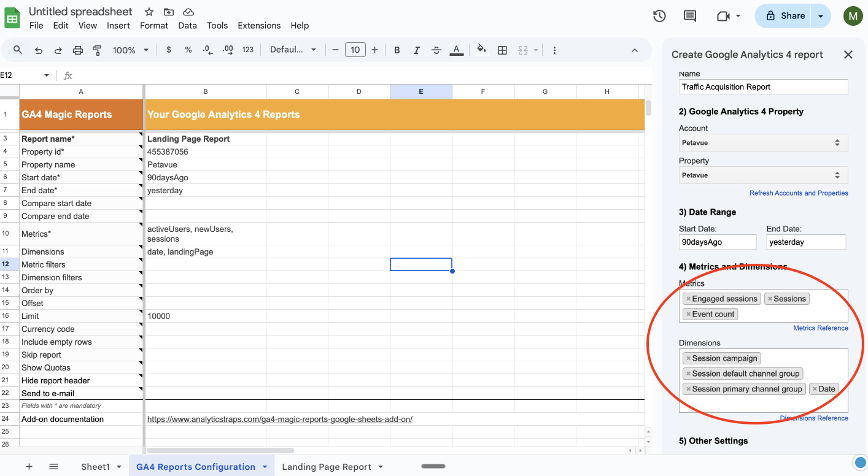Image resolution: width=868 pixels, height=476 pixels.
Task: Toggle strikethrough formatting
Action: click(436, 50)
